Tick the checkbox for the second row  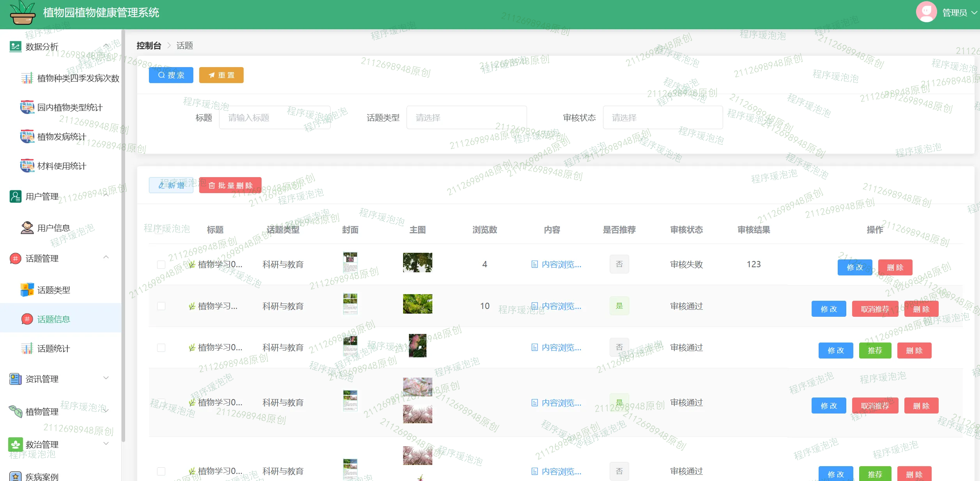pos(161,306)
